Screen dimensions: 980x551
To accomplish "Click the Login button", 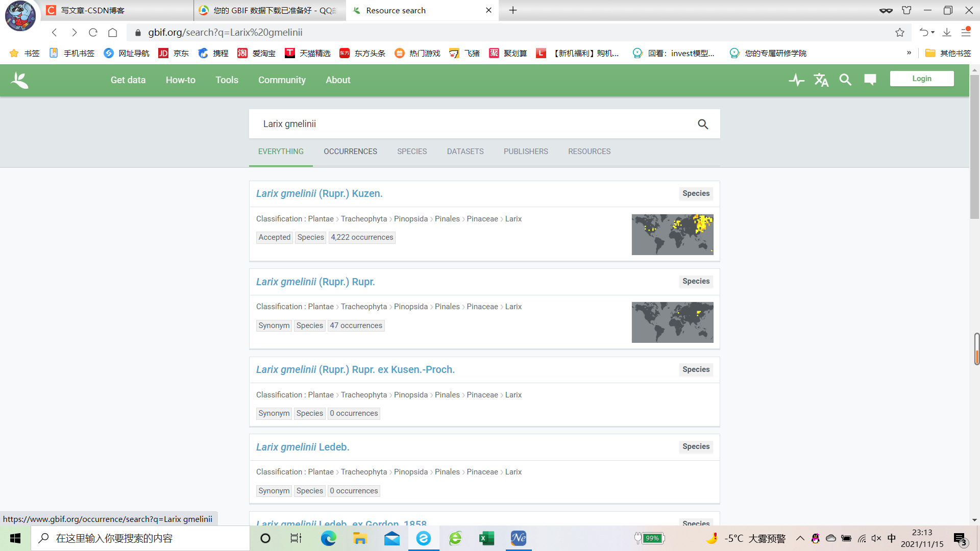I will 921,79.
